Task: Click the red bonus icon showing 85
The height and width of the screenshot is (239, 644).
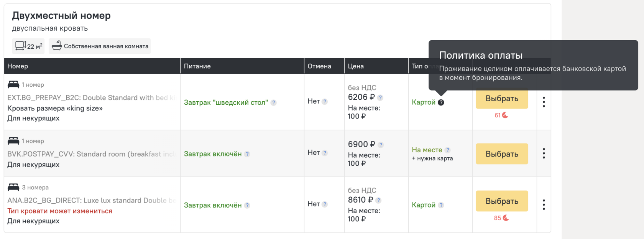Action: pyautogui.click(x=506, y=218)
